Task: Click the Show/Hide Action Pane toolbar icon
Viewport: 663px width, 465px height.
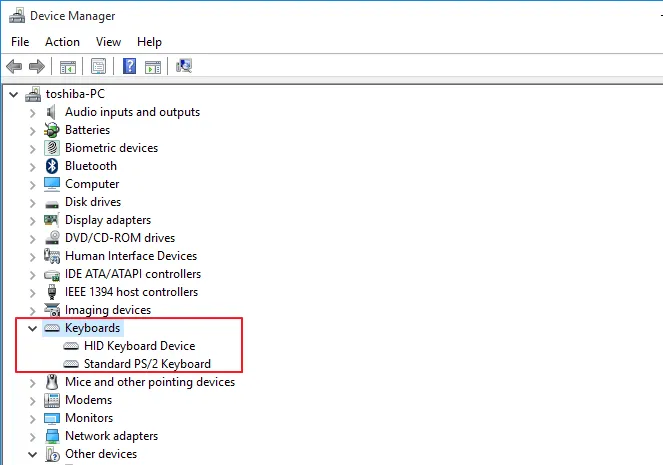Action: point(153,67)
